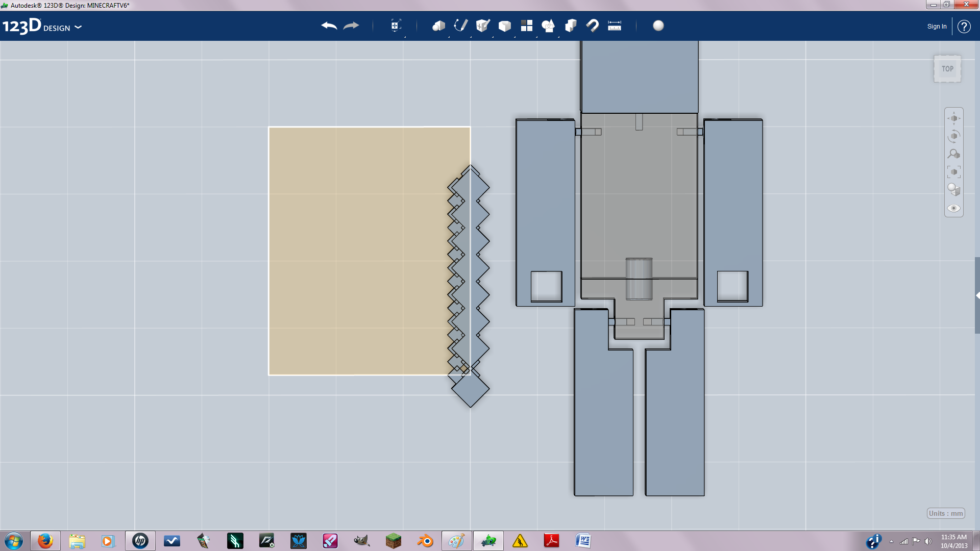The height and width of the screenshot is (551, 980).
Task: Open the Combine tool
Action: pyautogui.click(x=571, y=26)
